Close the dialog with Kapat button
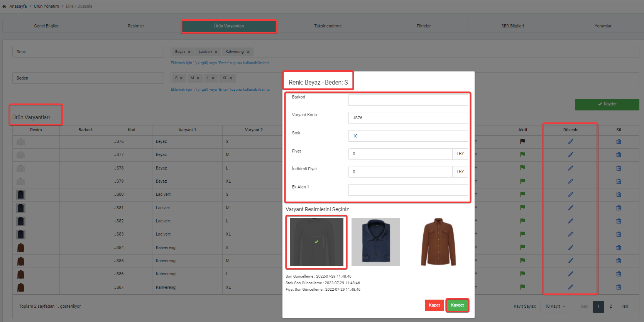Image resolution: width=644 pixels, height=322 pixels. 434,305
